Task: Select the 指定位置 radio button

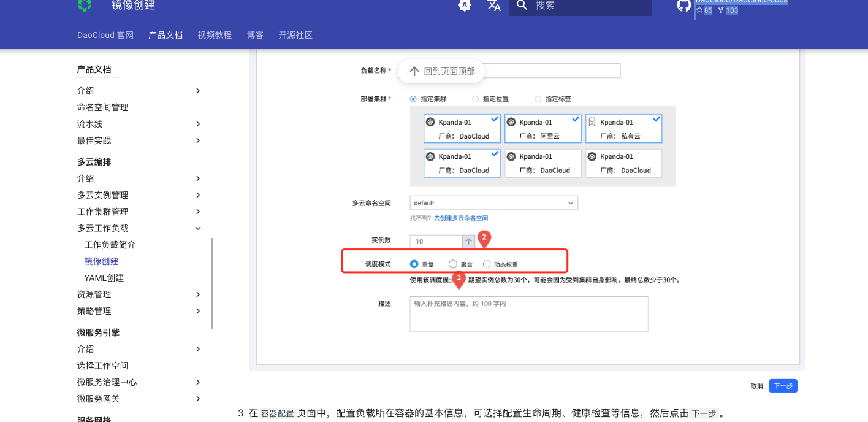Action: pyautogui.click(x=476, y=99)
